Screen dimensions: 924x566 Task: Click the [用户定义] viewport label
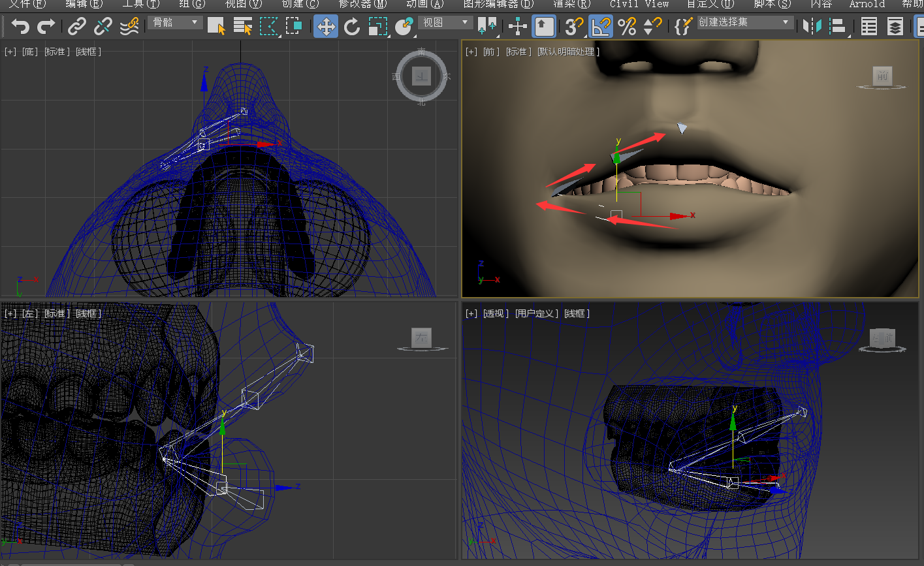tap(537, 313)
